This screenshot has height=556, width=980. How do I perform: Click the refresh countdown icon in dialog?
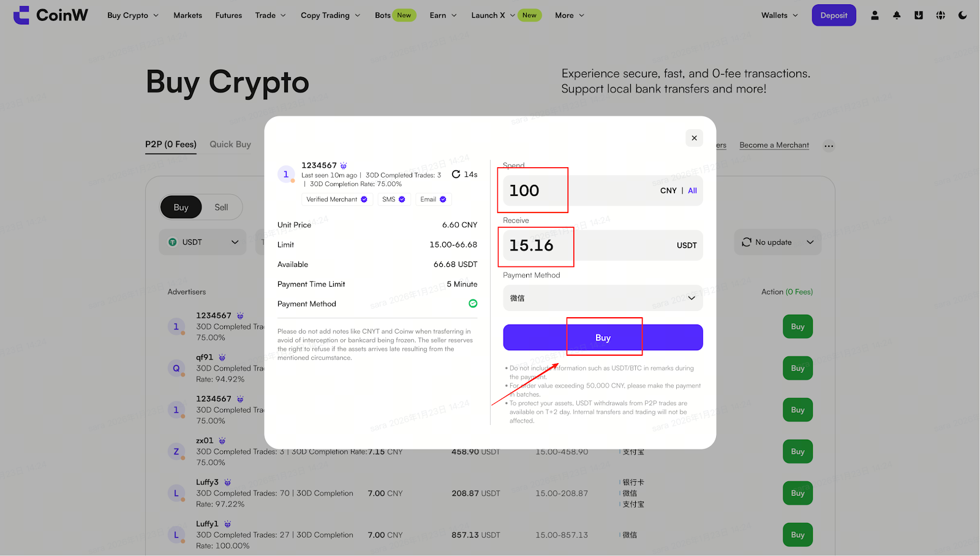point(456,175)
